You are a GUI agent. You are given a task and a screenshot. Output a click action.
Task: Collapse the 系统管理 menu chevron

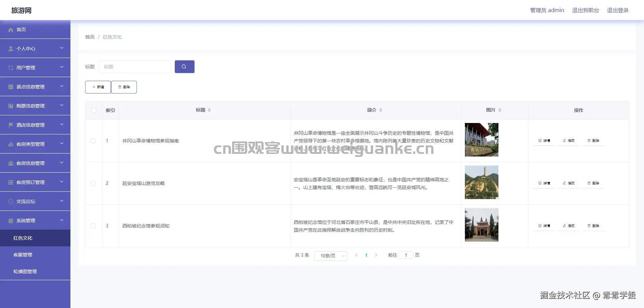[x=62, y=220]
